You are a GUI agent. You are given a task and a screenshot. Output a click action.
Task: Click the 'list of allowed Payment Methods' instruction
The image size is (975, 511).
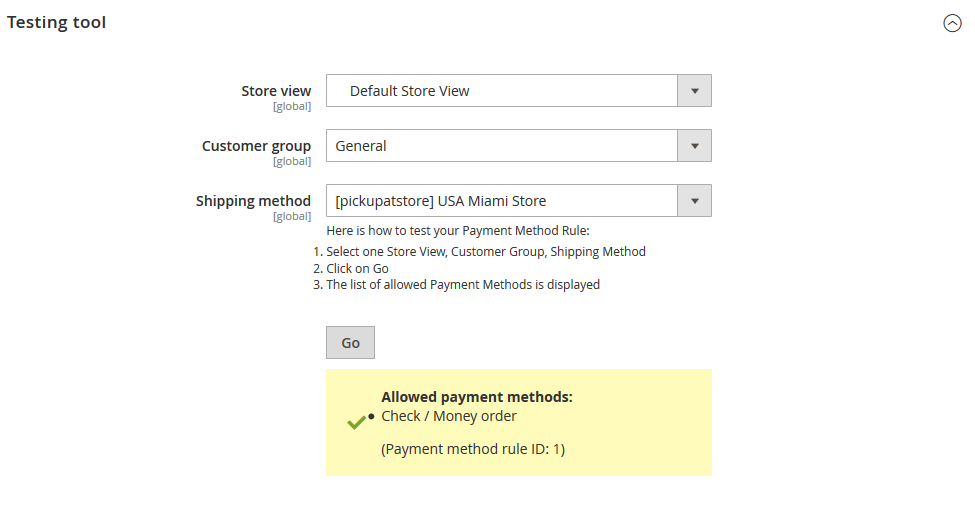click(463, 285)
